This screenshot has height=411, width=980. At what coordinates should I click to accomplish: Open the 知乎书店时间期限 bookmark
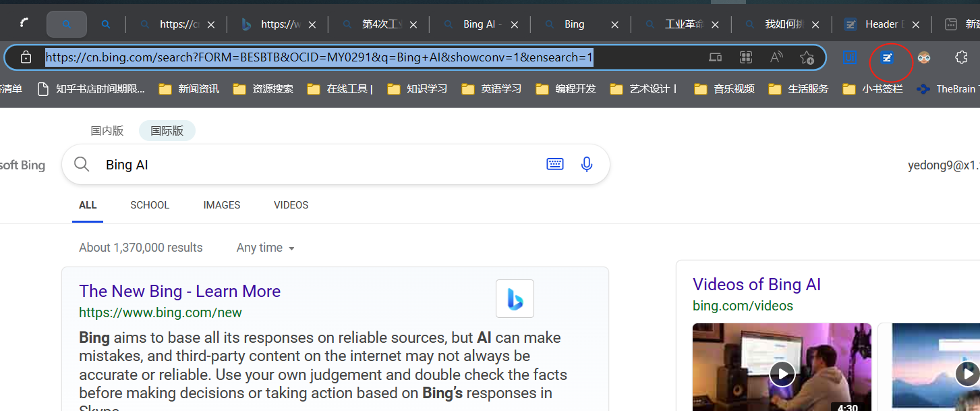tap(90, 88)
